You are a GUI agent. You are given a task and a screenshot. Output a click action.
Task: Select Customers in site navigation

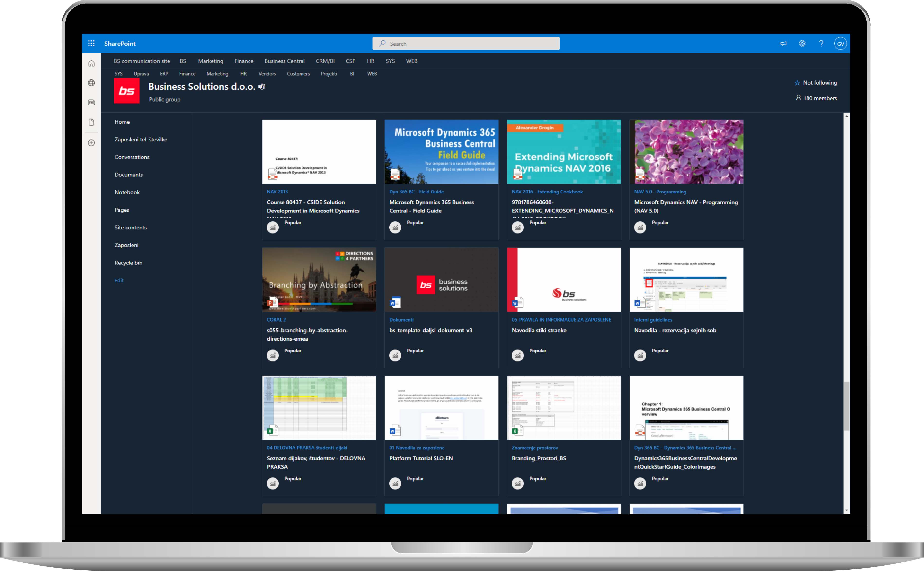pos(298,74)
